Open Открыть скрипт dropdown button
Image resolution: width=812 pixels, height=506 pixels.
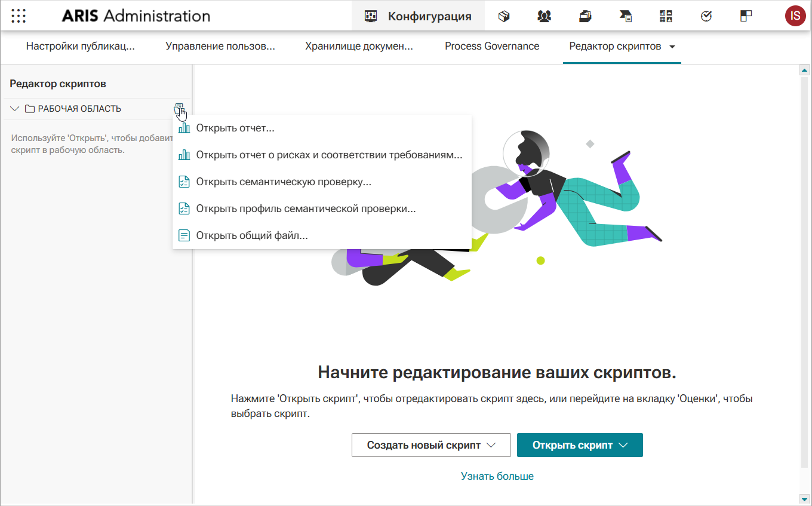[x=580, y=445]
